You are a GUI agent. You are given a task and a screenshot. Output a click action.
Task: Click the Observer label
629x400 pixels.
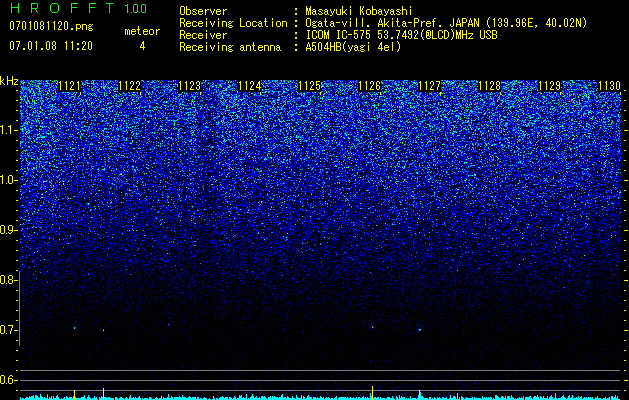tap(203, 11)
